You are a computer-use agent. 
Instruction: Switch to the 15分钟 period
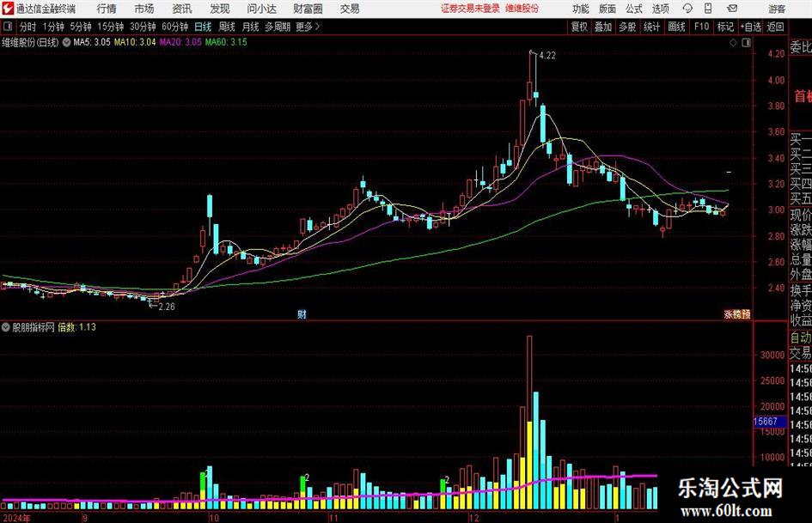click(111, 27)
